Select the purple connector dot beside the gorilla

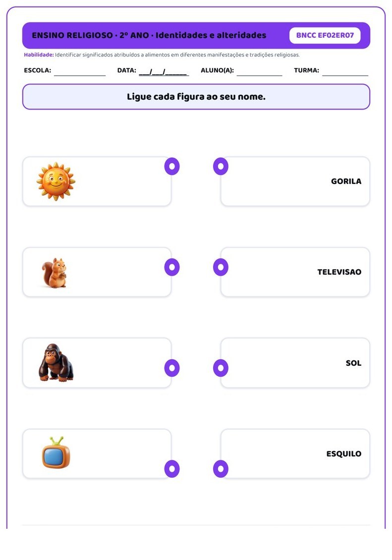coord(172,368)
